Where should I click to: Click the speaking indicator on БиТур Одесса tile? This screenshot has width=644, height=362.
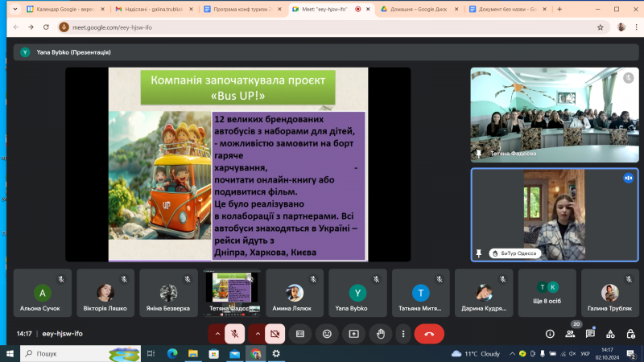coord(629,178)
